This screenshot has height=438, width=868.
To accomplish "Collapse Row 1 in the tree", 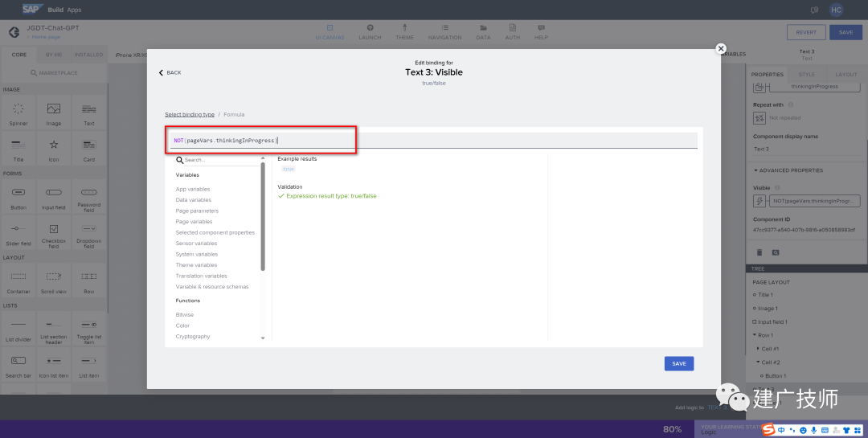I will 754,335.
